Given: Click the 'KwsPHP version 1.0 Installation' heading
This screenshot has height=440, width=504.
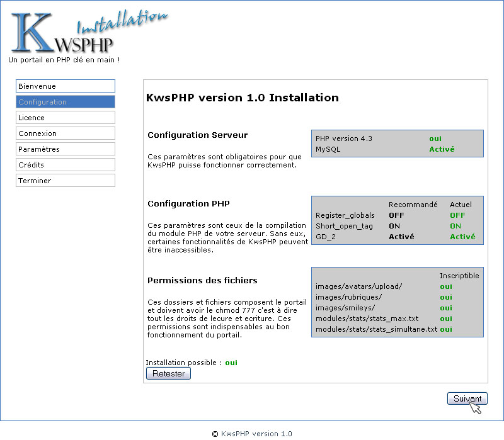Looking at the screenshot, I should coord(243,98).
